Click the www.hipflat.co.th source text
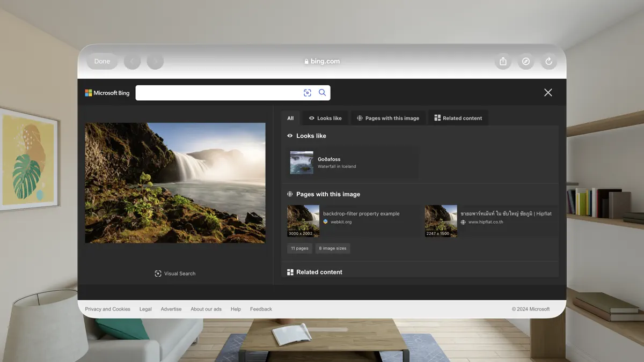Viewport: 644px width, 362px height. (486, 222)
